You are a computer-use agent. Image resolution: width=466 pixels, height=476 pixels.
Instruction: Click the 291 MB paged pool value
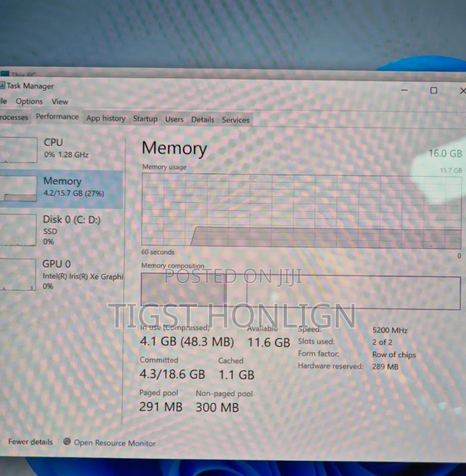click(x=161, y=407)
